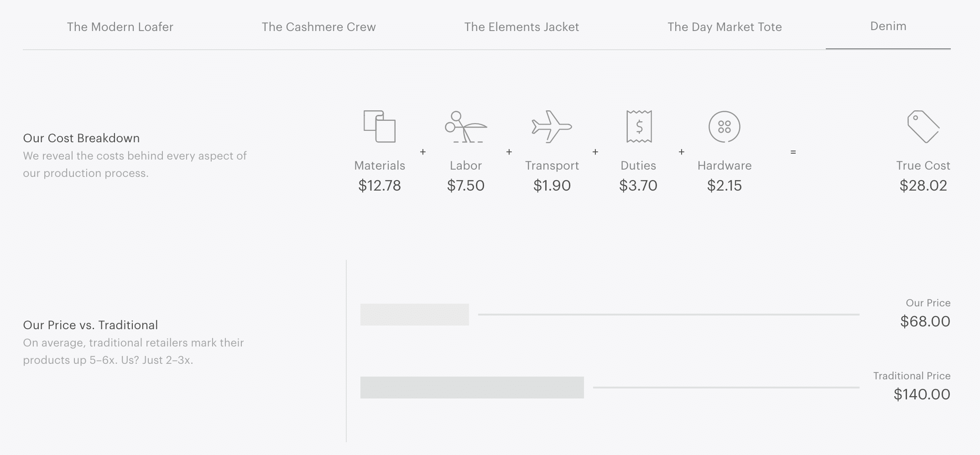Click the plus sign between Materials and Labor
This screenshot has height=455, width=980.
click(422, 152)
